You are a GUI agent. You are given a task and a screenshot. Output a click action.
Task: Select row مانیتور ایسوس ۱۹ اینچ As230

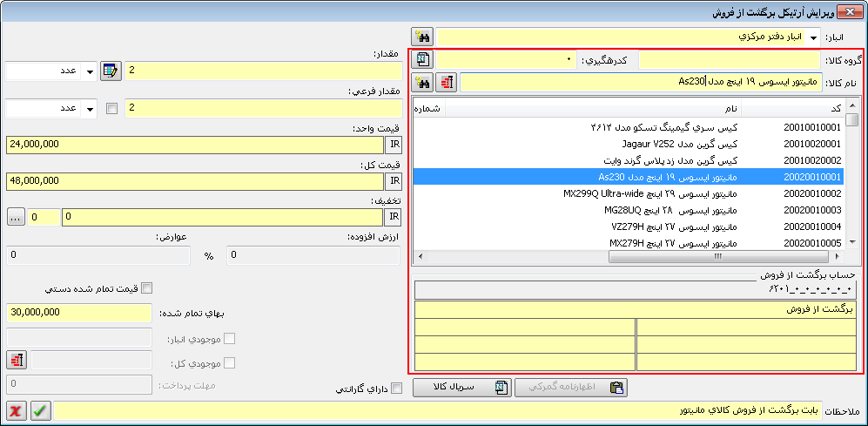coord(629,177)
